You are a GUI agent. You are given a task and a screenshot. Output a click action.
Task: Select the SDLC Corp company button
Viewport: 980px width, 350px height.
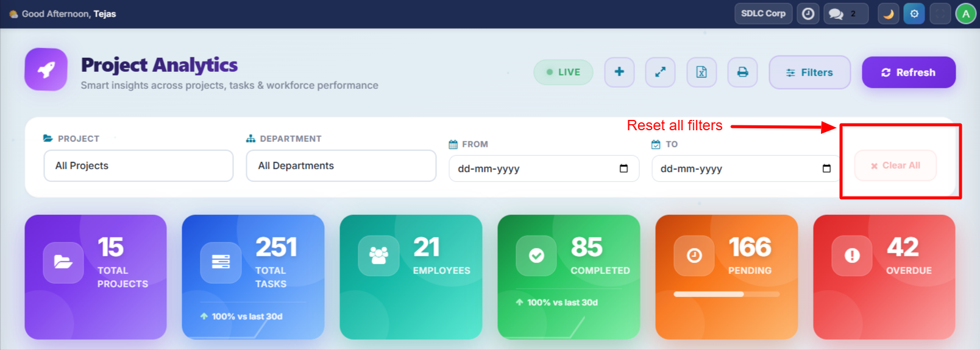(x=763, y=13)
